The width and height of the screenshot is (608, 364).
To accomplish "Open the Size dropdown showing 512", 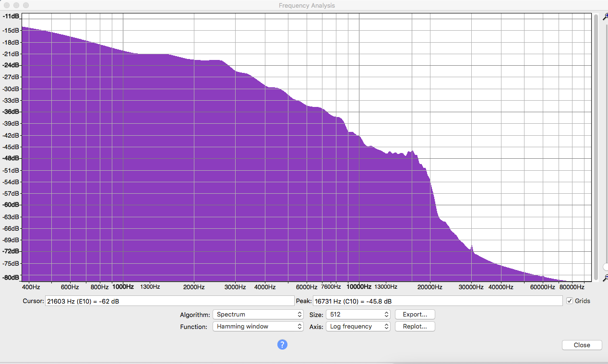I will point(358,315).
